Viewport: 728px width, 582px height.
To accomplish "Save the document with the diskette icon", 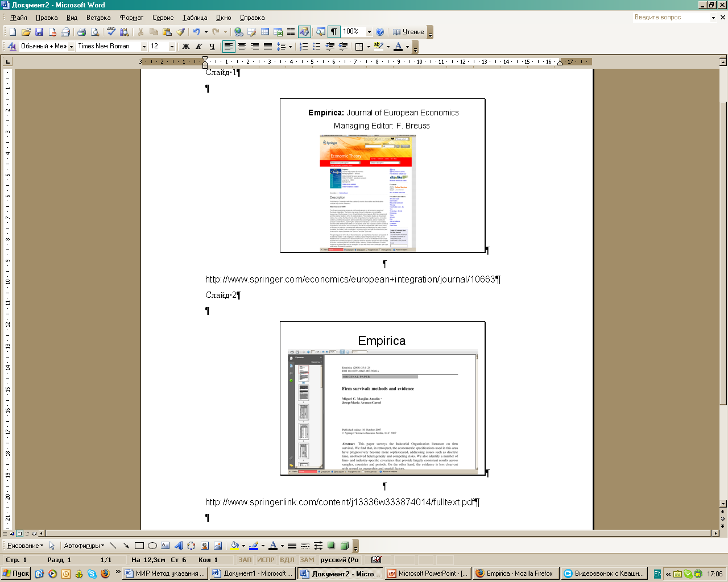I will [39, 32].
